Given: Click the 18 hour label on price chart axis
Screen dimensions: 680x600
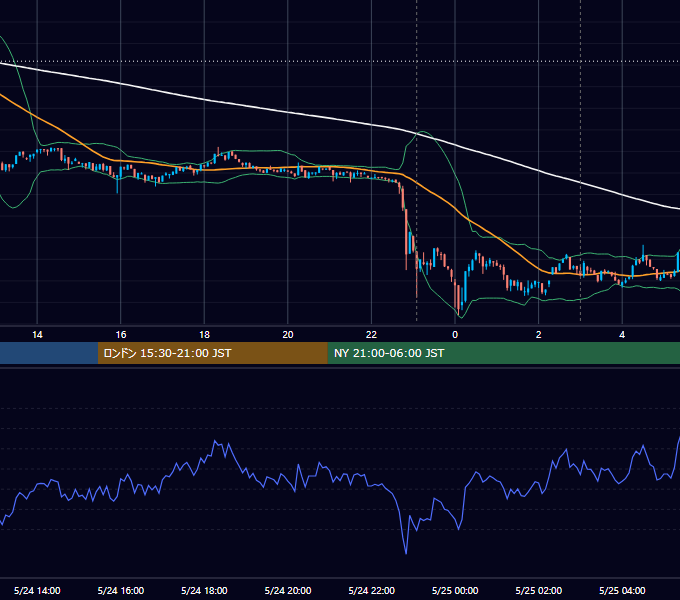Looking at the screenshot, I should click(204, 335).
